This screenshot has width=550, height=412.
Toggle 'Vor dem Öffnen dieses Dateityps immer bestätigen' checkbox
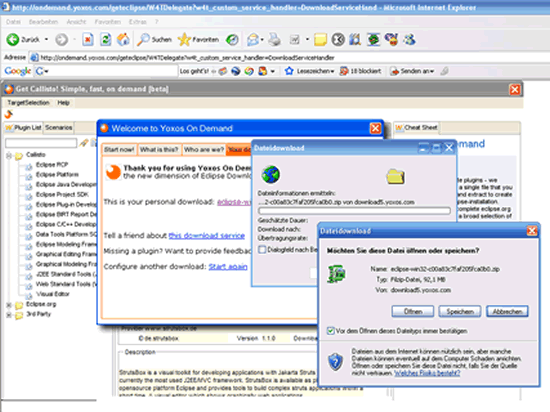pos(330,331)
